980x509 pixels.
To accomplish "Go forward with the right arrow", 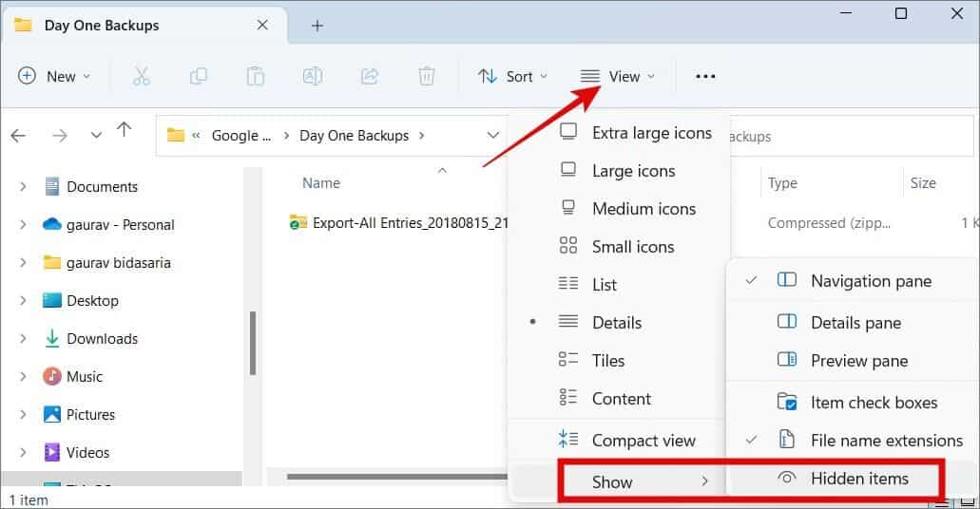I will point(60,135).
